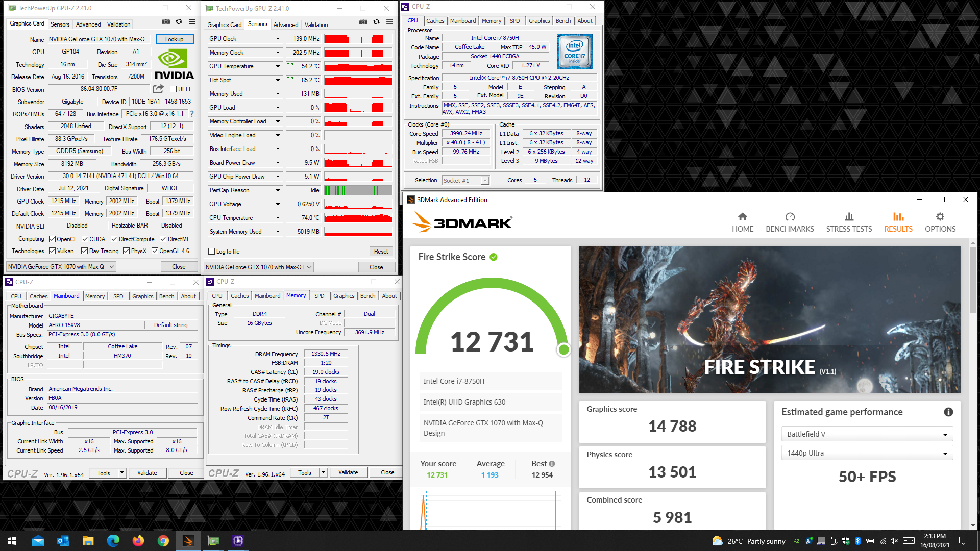This screenshot has width=980, height=551.
Task: Expand the Hot Spot sensor dropdown
Action: [x=278, y=80]
